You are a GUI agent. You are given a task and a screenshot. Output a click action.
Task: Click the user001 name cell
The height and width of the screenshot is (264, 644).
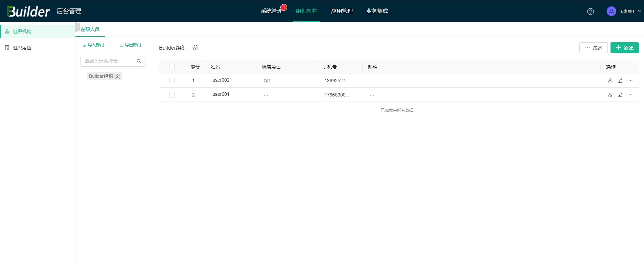[x=221, y=94]
